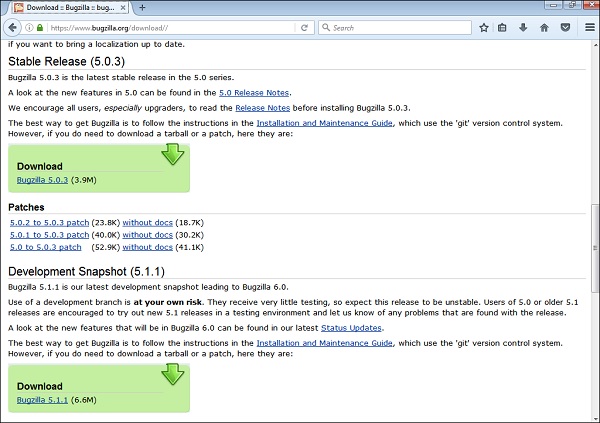Open Installation and Maintenance Guide under Stable Release
The image size is (600, 423).
[x=324, y=123]
